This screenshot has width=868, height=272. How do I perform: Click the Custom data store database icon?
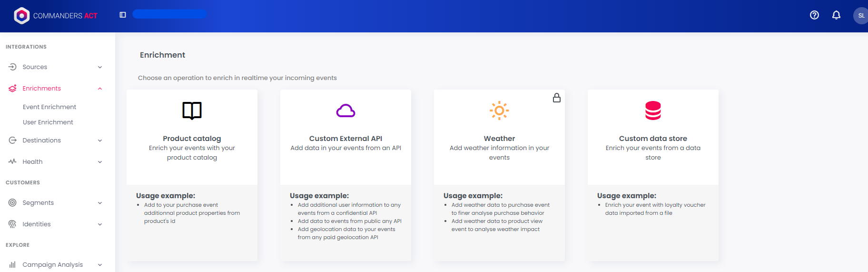coord(653,111)
